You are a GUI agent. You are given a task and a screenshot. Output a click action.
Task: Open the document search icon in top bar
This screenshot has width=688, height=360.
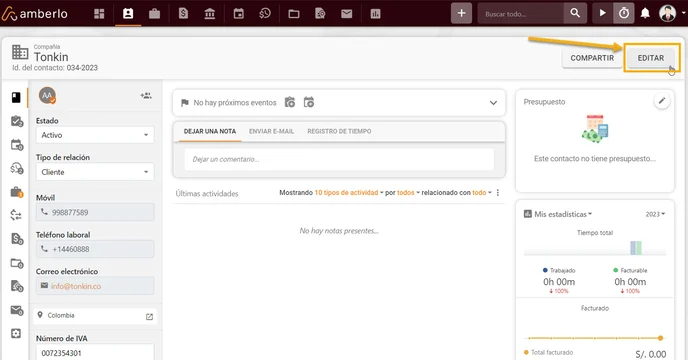click(x=320, y=14)
